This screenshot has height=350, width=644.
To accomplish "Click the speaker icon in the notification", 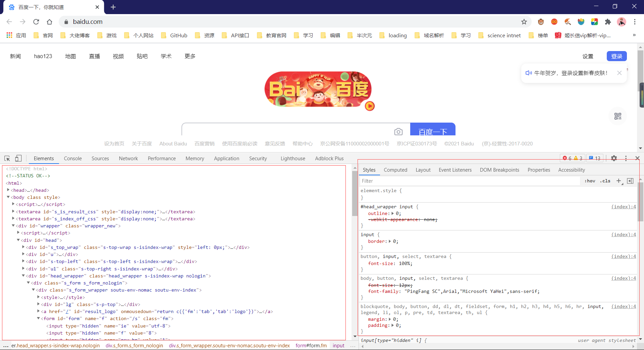I will [529, 73].
